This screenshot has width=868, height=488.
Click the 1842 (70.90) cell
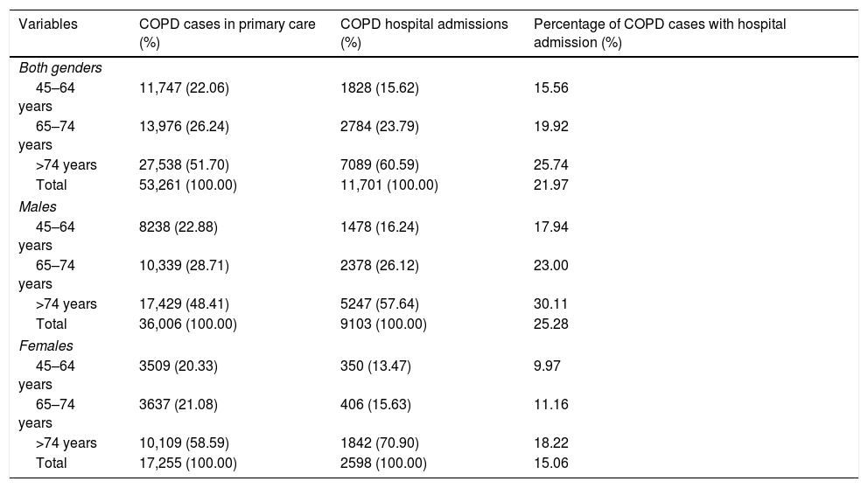click(x=379, y=443)
